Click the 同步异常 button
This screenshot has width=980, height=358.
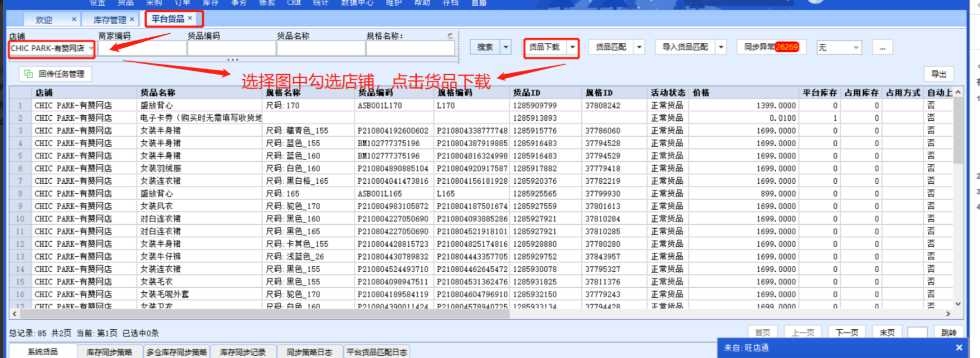click(771, 47)
